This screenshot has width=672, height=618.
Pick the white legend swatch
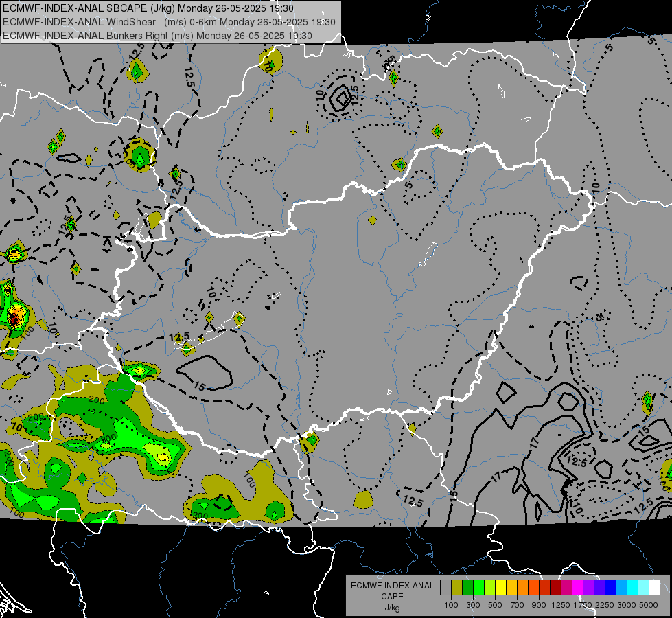pyautogui.click(x=655, y=587)
